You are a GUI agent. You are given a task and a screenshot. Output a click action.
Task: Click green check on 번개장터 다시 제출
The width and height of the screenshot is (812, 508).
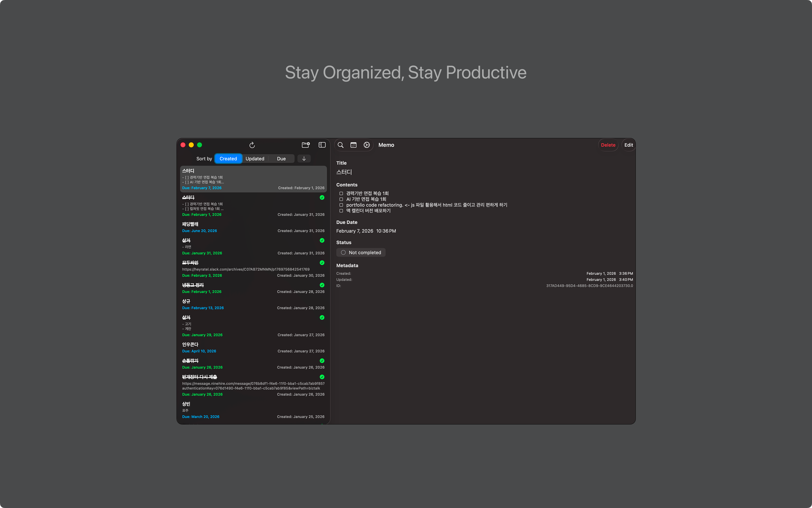tap(322, 377)
